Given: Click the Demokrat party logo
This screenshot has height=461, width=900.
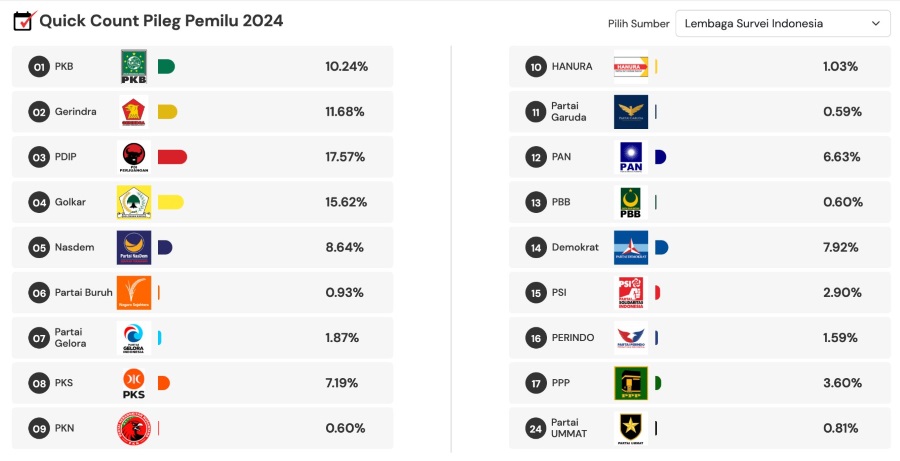Looking at the screenshot, I should click(631, 247).
